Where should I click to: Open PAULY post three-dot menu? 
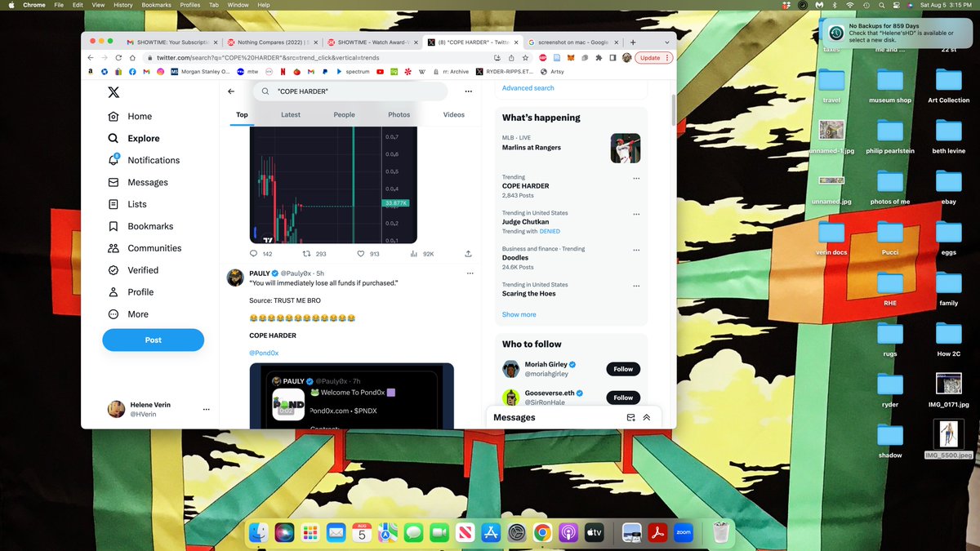pos(470,273)
